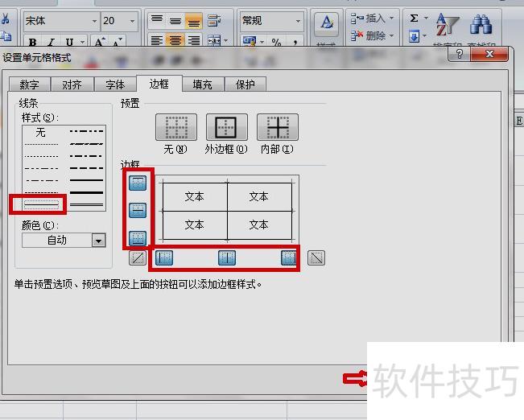524x420 pixels.
Task: Toggle the diagonal-up border button
Action: tap(138, 258)
